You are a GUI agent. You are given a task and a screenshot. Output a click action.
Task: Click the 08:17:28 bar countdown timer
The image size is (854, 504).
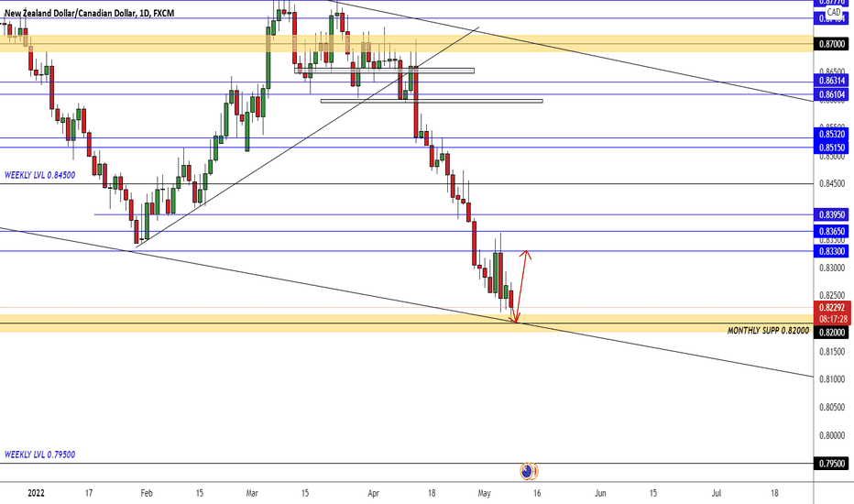831,319
